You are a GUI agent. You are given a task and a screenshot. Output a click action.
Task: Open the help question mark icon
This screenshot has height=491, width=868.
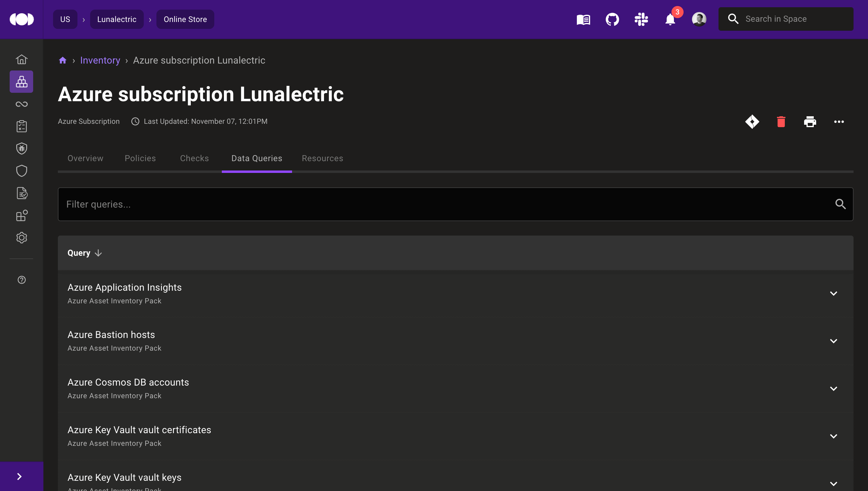click(22, 280)
